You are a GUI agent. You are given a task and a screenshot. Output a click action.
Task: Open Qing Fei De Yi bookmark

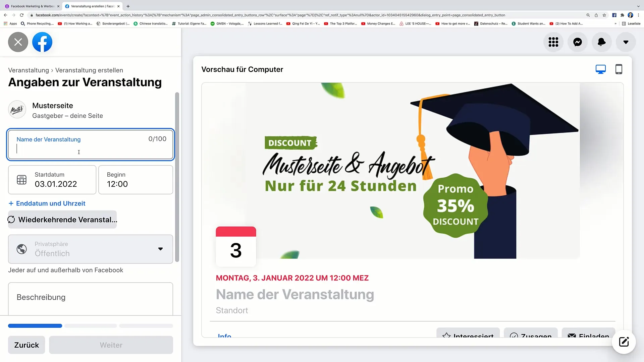pos(303,24)
